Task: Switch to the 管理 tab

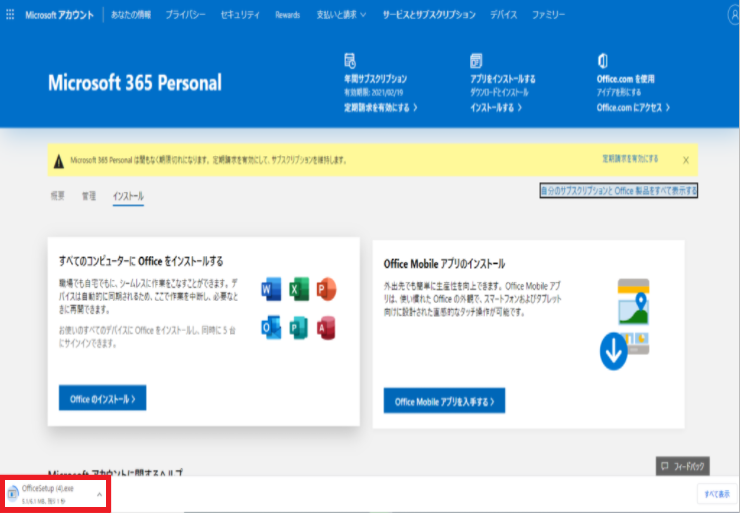Action: pos(89,196)
